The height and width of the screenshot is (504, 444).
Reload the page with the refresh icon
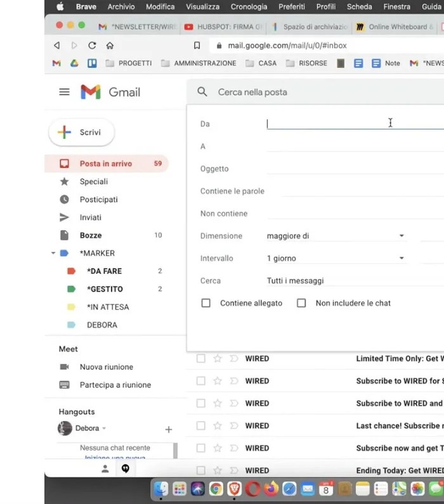point(92,45)
